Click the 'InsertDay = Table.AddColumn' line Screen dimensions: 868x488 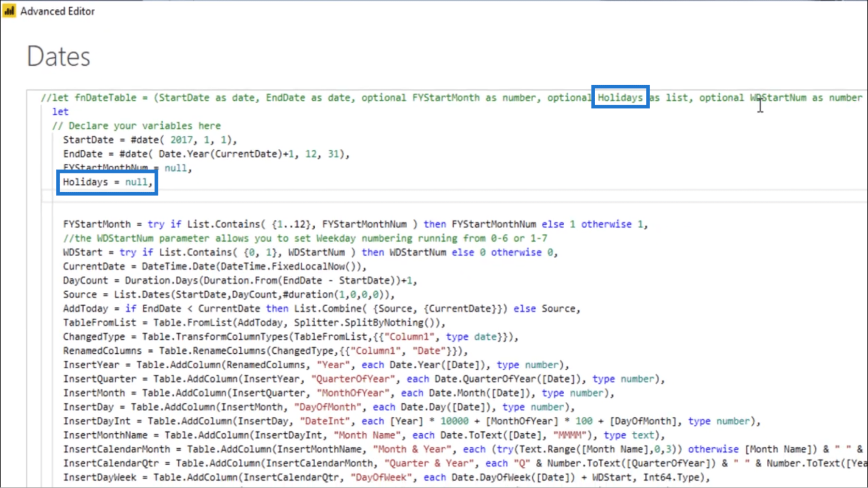pos(319,407)
